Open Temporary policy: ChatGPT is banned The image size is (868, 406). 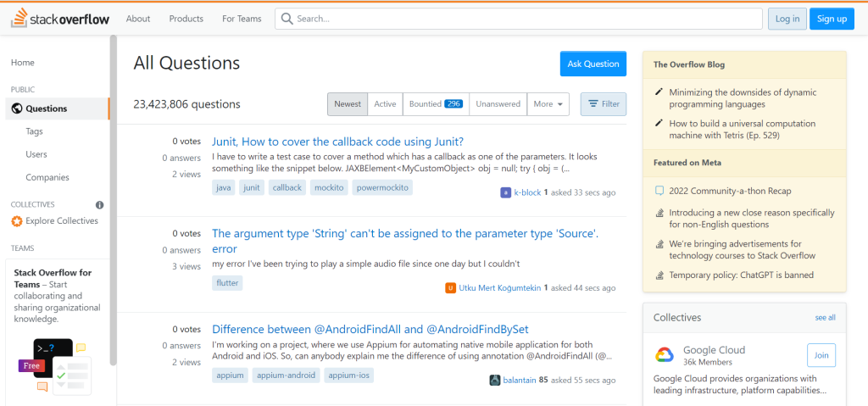point(741,275)
